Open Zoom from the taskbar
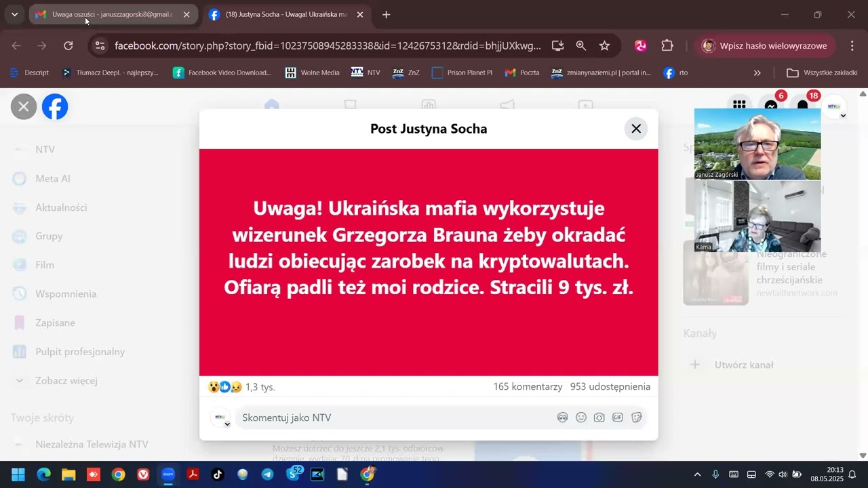Screen dimensions: 868x488 (168, 474)
